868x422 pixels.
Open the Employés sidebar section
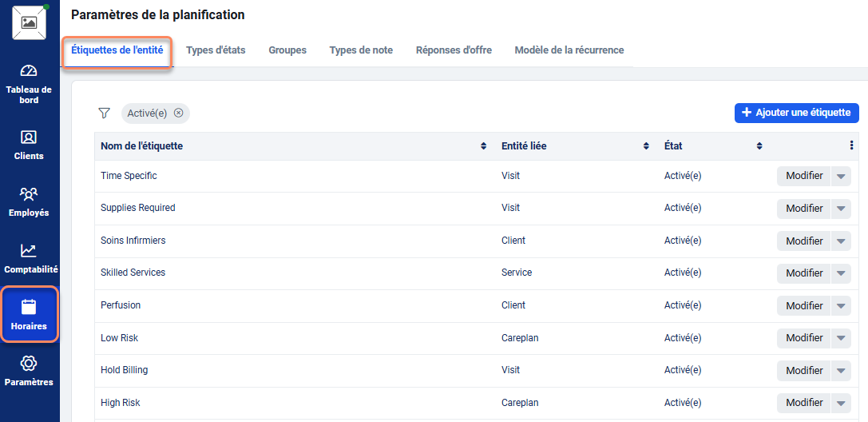pyautogui.click(x=29, y=194)
